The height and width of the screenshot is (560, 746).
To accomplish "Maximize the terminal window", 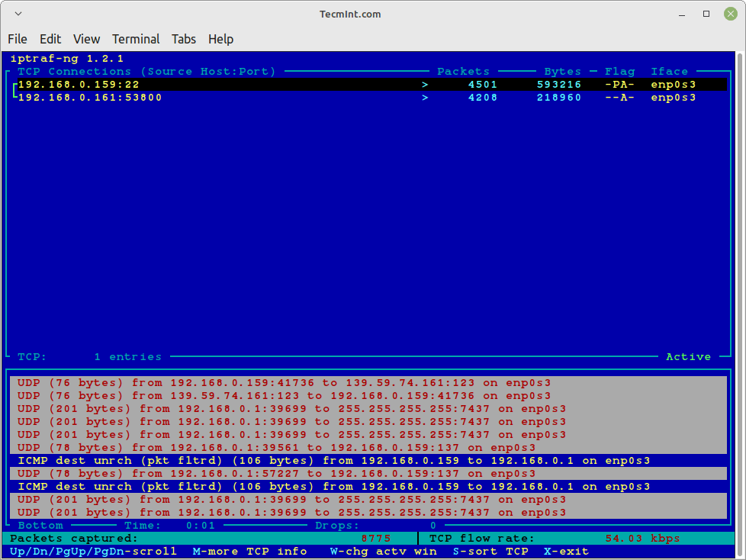I will click(706, 14).
